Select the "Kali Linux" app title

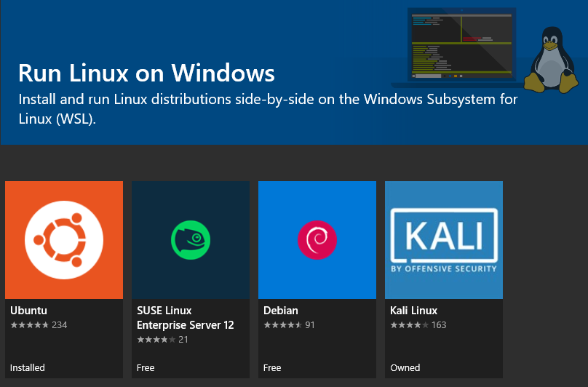tap(413, 311)
